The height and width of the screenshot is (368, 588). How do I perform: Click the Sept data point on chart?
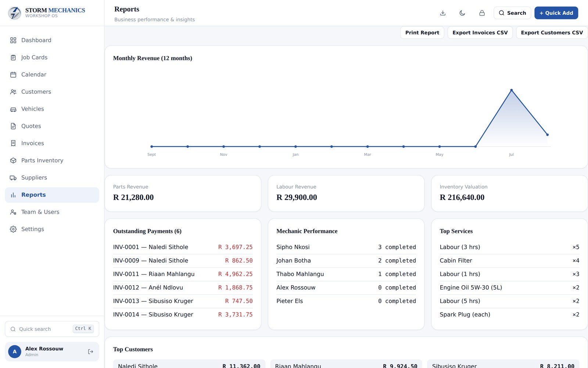[152, 146]
